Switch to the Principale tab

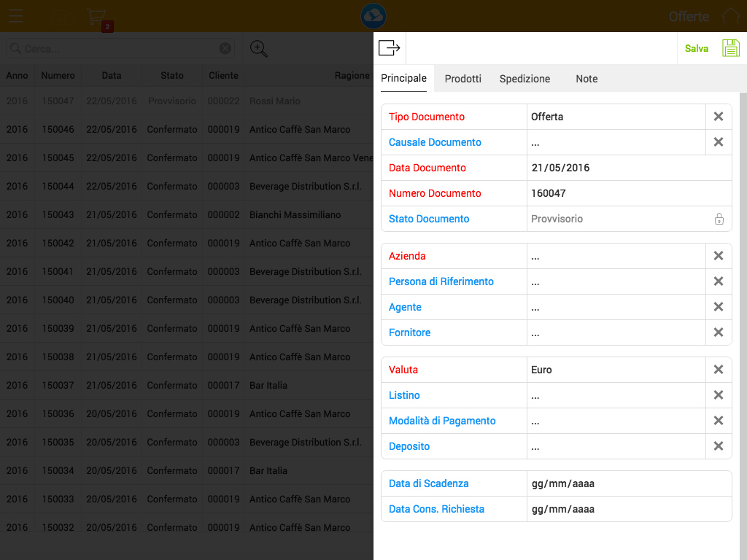403,79
